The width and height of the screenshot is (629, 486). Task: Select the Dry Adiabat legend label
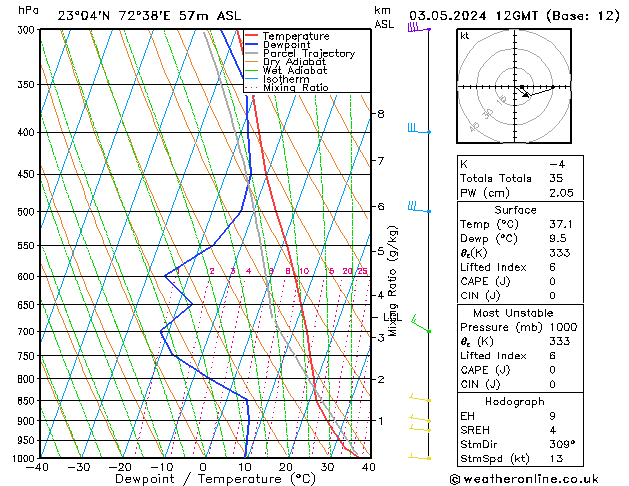(294, 62)
